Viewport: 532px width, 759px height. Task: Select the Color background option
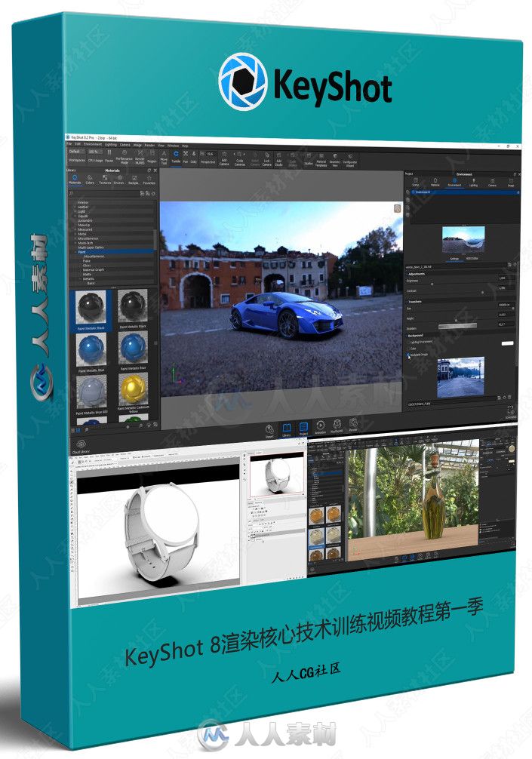point(408,349)
